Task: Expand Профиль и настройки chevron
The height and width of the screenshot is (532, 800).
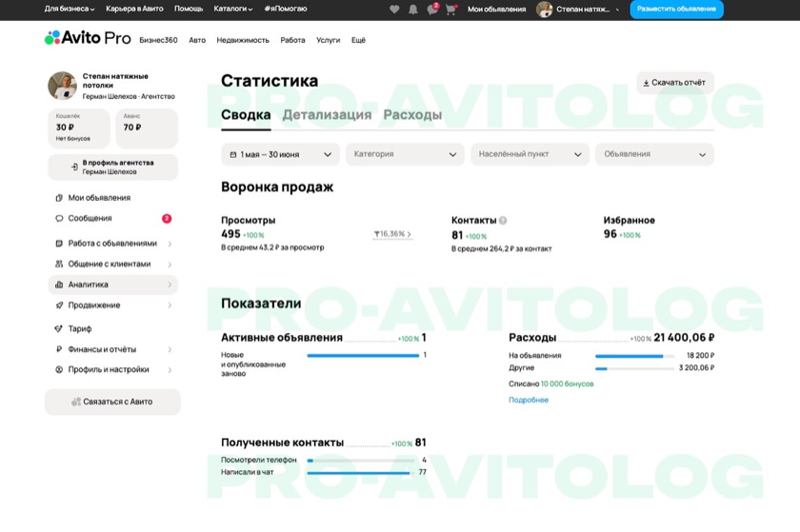Action: pyautogui.click(x=170, y=370)
